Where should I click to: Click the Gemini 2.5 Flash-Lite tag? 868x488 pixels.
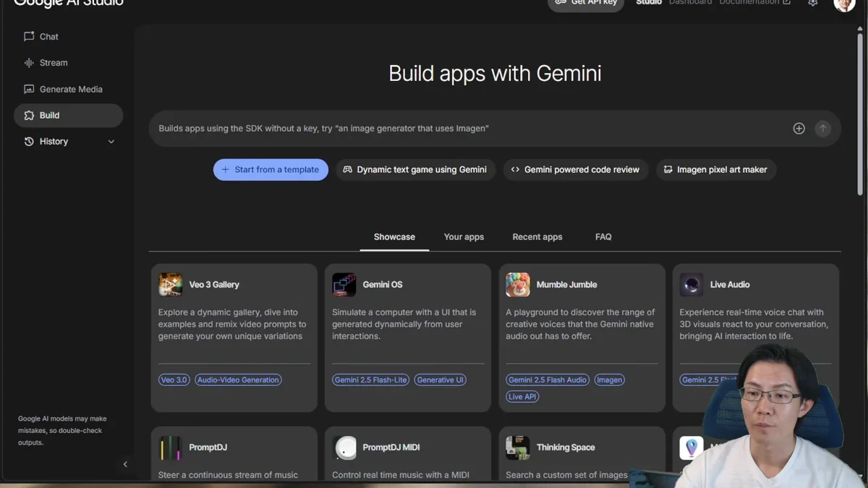click(370, 380)
